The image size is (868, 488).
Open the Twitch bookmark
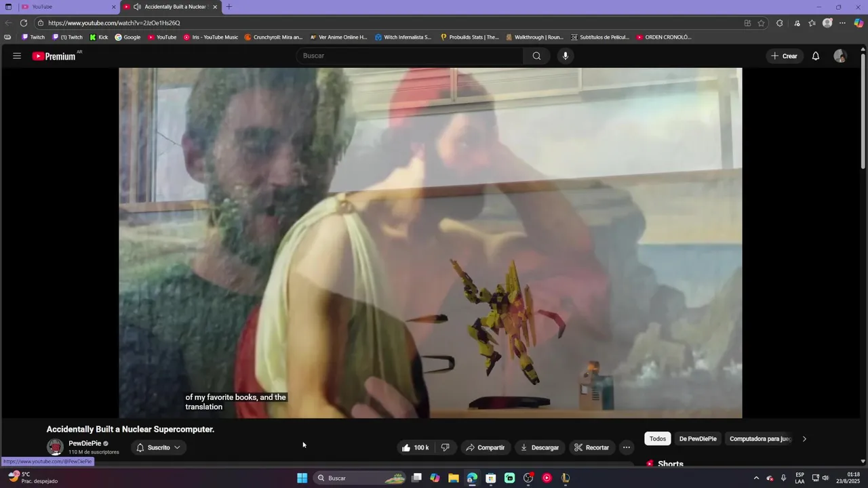point(33,37)
